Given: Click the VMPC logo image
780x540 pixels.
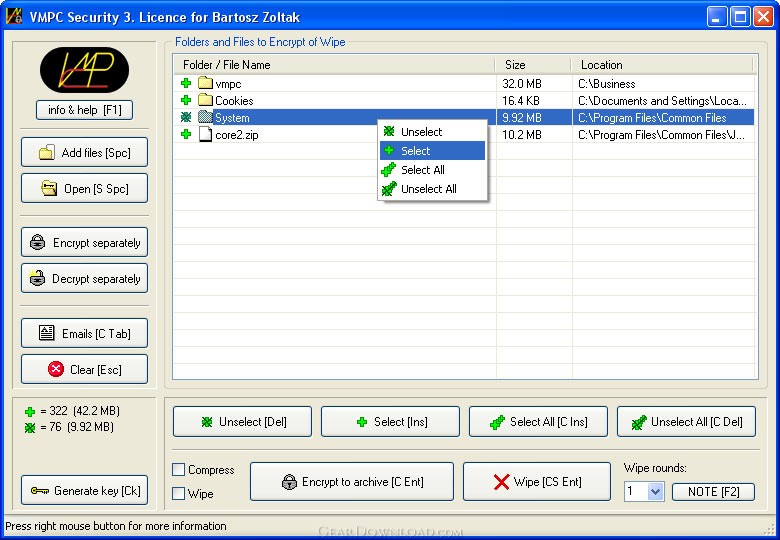Looking at the screenshot, I should point(84,70).
